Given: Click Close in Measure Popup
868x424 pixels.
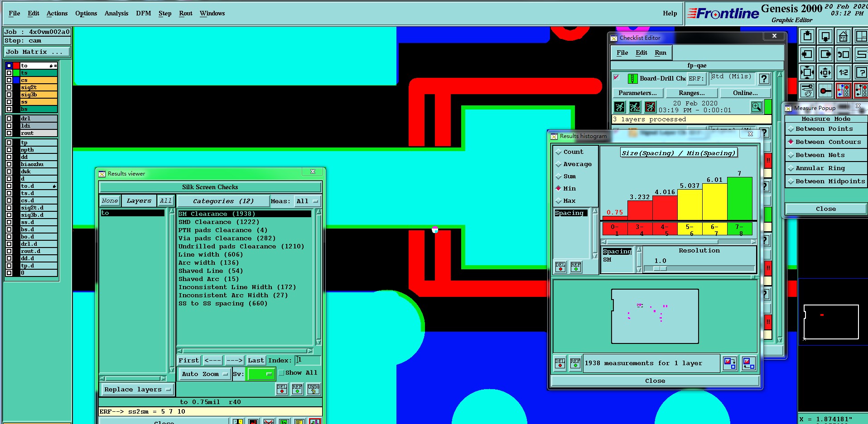Looking at the screenshot, I should point(826,209).
